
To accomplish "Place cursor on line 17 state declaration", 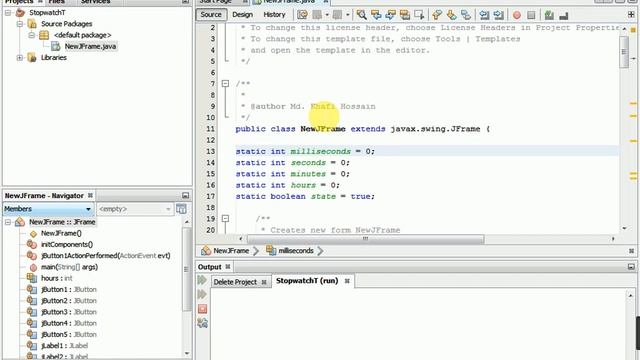I will (304, 196).
